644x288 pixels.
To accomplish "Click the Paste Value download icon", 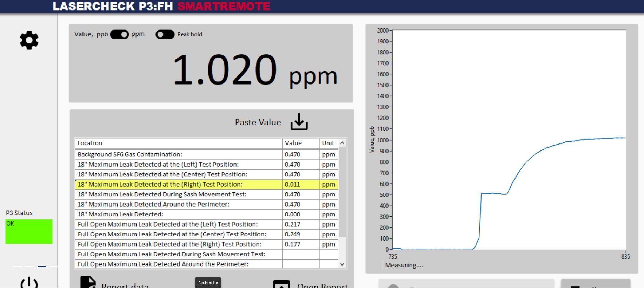I will click(x=299, y=122).
